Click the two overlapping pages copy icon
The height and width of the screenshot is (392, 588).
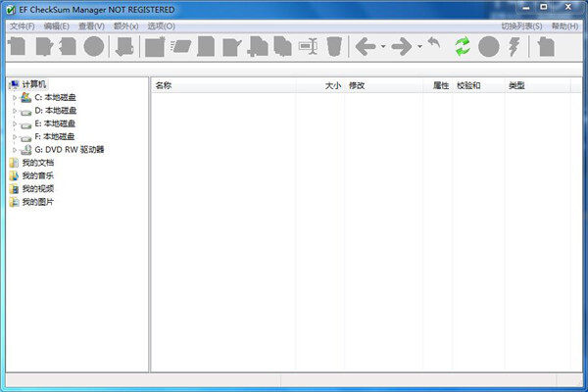(x=283, y=46)
